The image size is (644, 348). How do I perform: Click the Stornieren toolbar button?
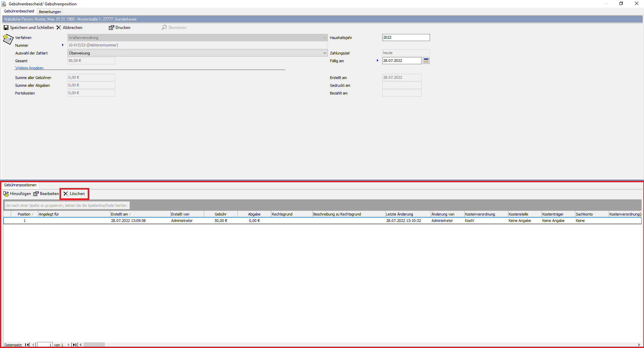coord(174,28)
